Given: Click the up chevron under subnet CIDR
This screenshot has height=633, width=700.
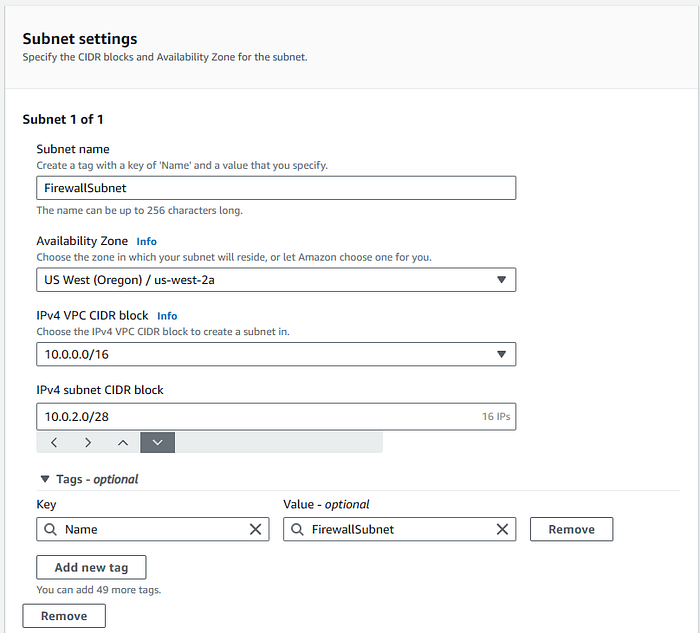Looking at the screenshot, I should point(123,442).
